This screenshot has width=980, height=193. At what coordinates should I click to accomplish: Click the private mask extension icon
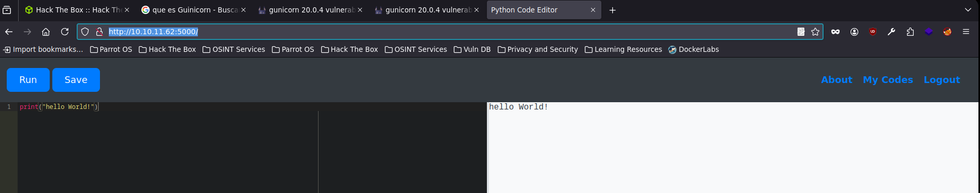(835, 32)
